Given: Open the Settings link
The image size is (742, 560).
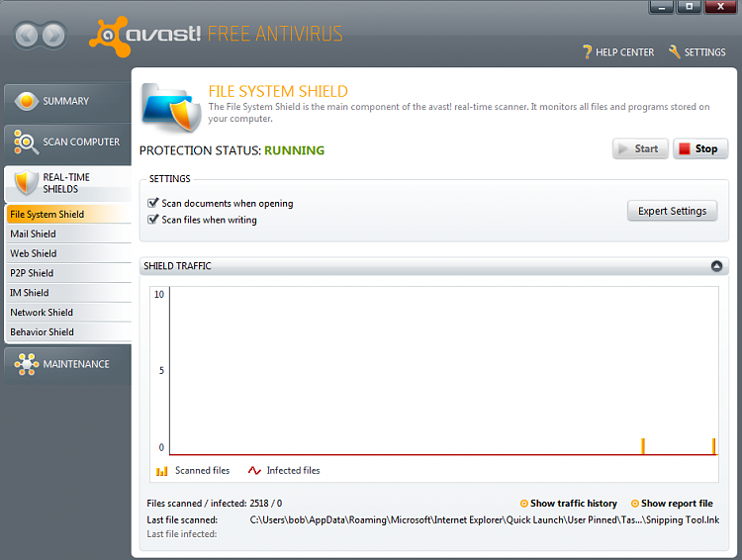Looking at the screenshot, I should (x=696, y=52).
